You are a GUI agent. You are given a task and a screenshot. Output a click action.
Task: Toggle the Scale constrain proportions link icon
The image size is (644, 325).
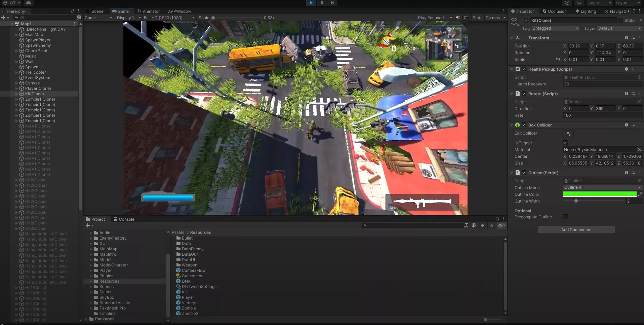click(558, 59)
